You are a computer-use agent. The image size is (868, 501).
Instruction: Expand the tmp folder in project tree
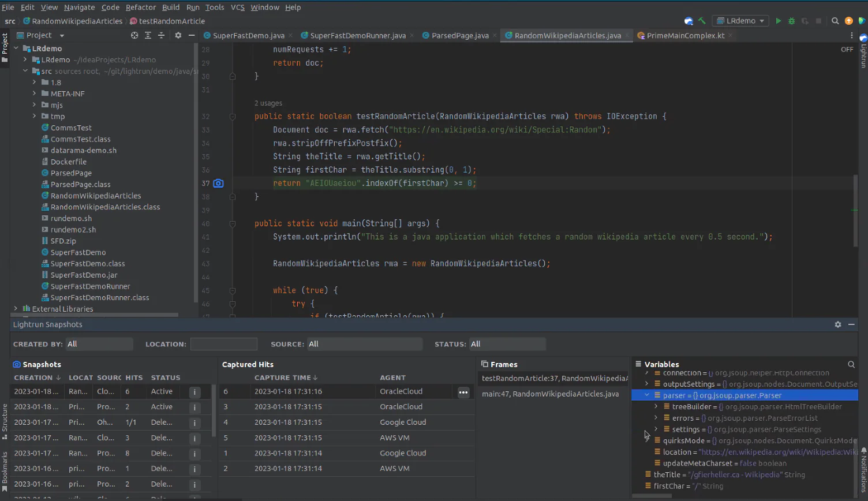click(x=35, y=116)
